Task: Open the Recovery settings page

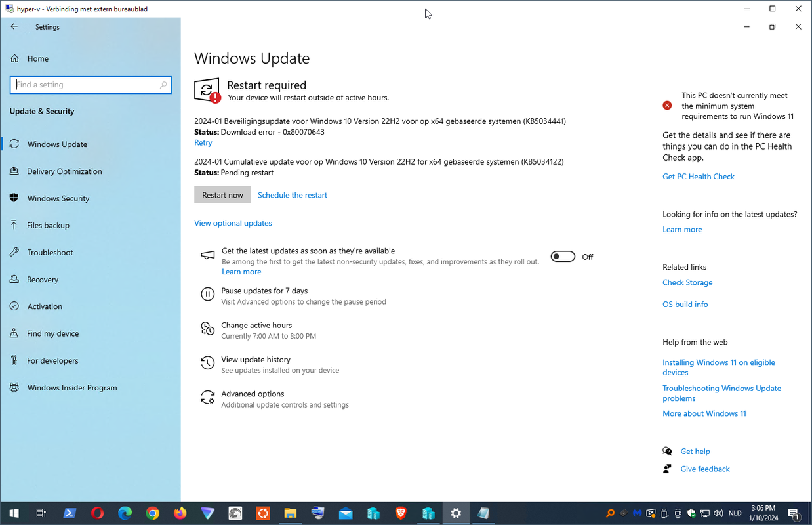Action: coord(43,280)
